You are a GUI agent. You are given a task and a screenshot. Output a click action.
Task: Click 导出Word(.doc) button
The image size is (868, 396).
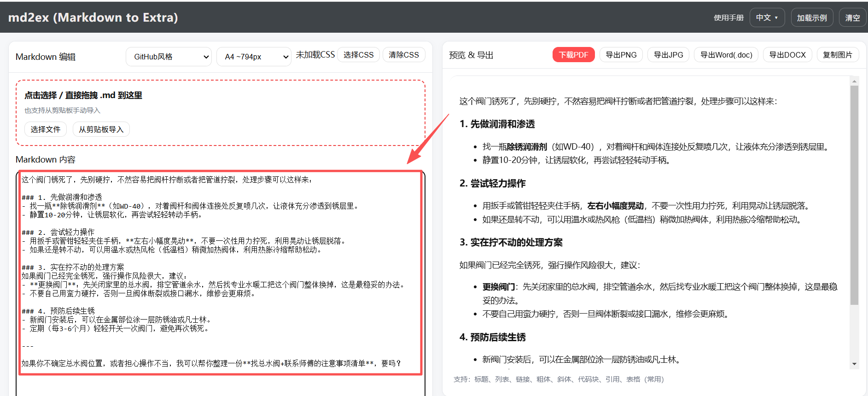pyautogui.click(x=726, y=55)
